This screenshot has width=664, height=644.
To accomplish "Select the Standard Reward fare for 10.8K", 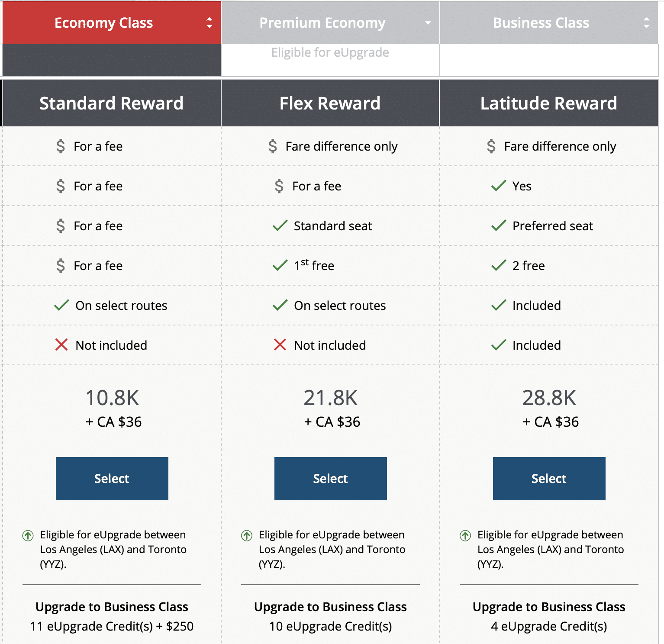I will coord(112,479).
